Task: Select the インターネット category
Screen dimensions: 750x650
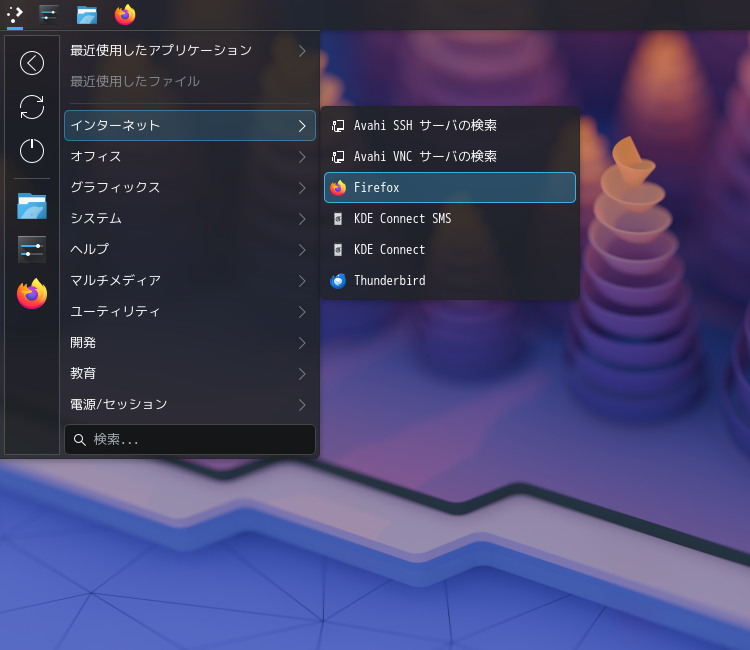Action: pos(190,125)
